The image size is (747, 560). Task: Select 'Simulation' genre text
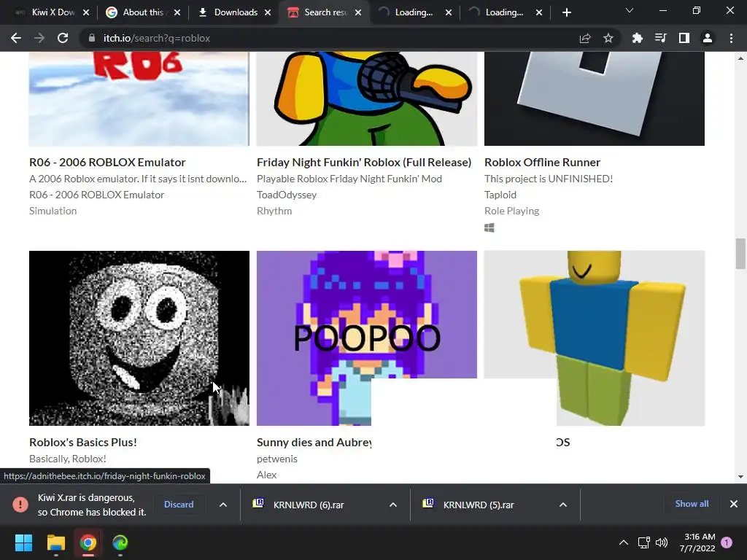tap(53, 211)
